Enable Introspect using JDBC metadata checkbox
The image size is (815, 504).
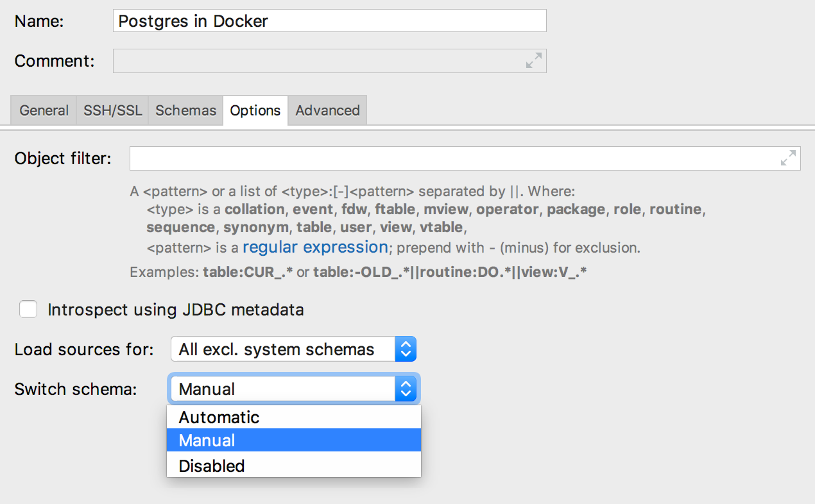click(x=28, y=310)
